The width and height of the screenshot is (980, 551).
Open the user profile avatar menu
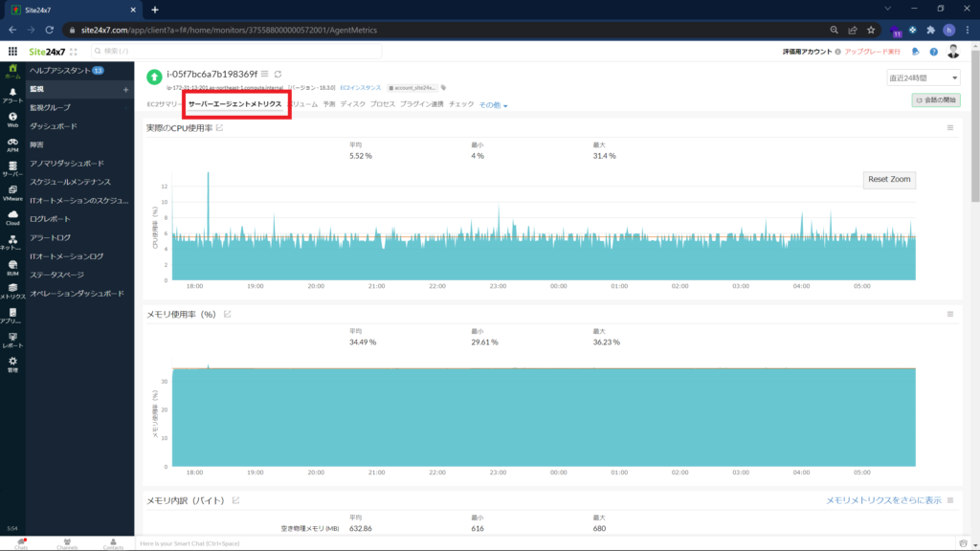click(953, 54)
